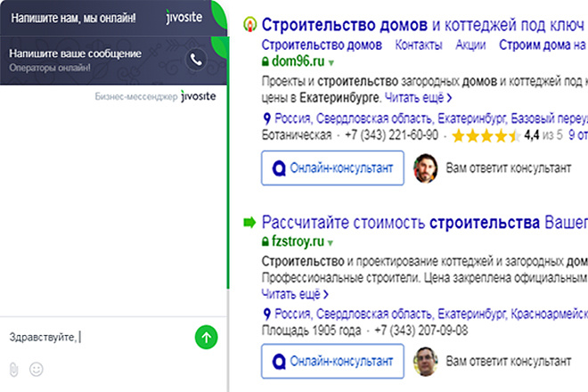
Task: Click the green arrow favicon of fzstroy result
Action: 249,222
